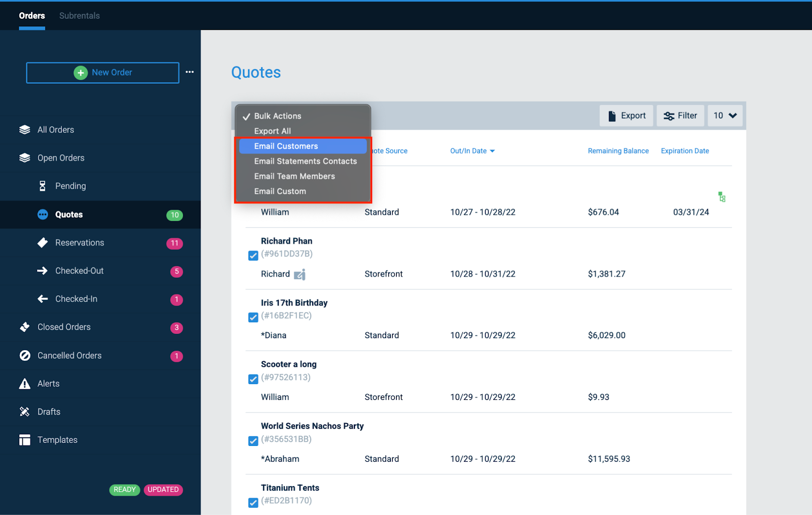Uncheck the Richard Phan quote checkbox

(x=253, y=256)
